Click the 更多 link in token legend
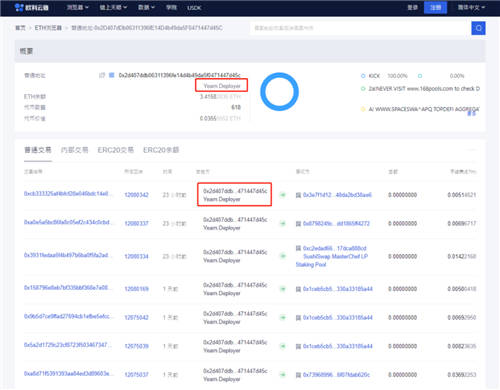Image resolution: width=500 pixels, height=390 pixels. coord(471,114)
